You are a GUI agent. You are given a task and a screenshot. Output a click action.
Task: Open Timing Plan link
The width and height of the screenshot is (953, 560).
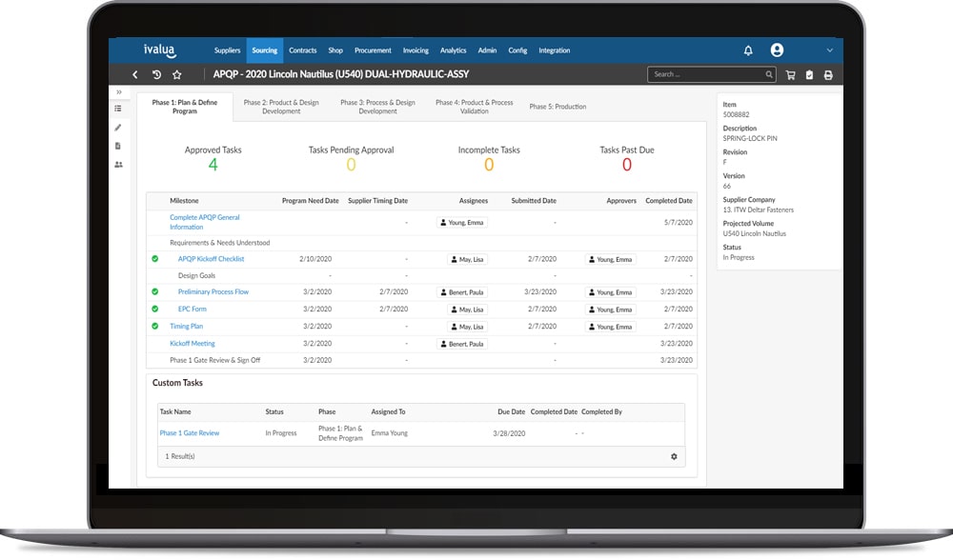point(187,326)
